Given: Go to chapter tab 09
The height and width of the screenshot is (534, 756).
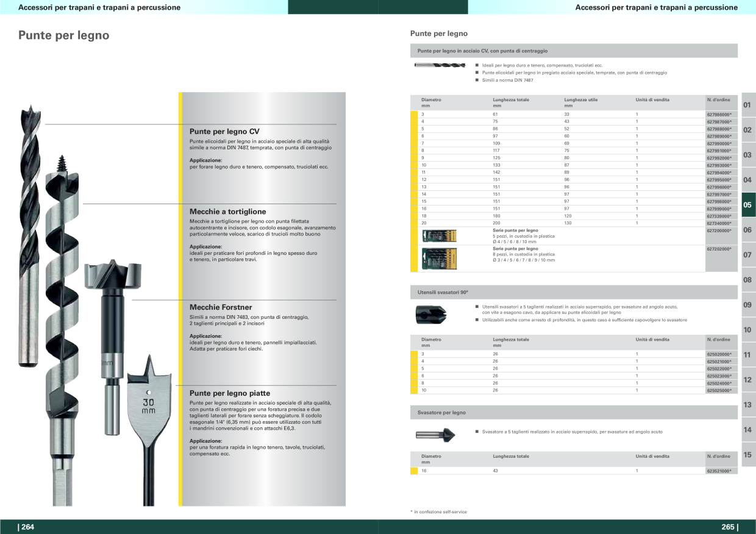Looking at the screenshot, I should tap(748, 305).
